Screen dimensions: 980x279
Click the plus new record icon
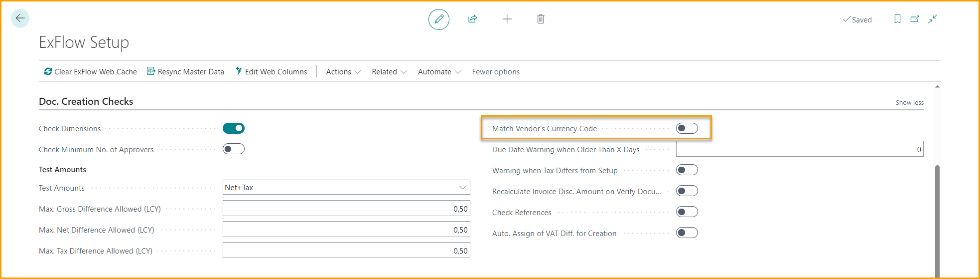(x=507, y=19)
